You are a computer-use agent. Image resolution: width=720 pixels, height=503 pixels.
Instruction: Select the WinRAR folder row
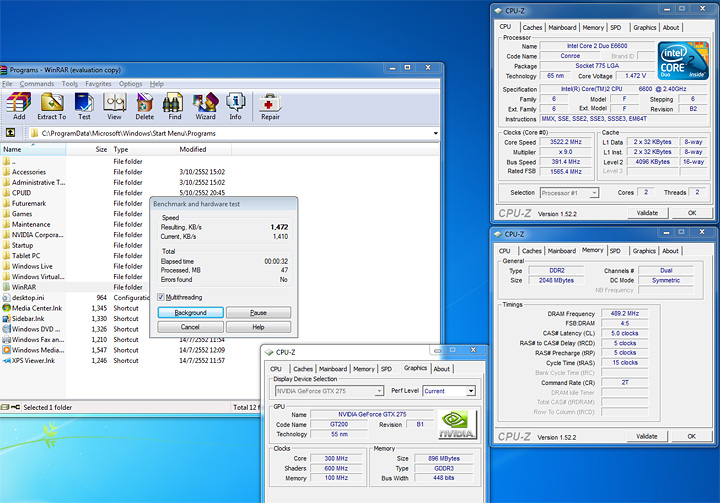[73, 287]
